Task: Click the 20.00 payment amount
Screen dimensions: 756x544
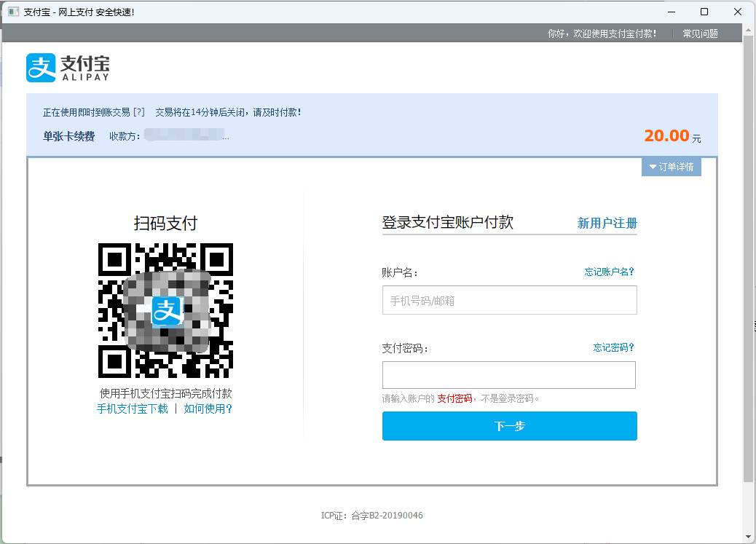Action: tap(667, 135)
